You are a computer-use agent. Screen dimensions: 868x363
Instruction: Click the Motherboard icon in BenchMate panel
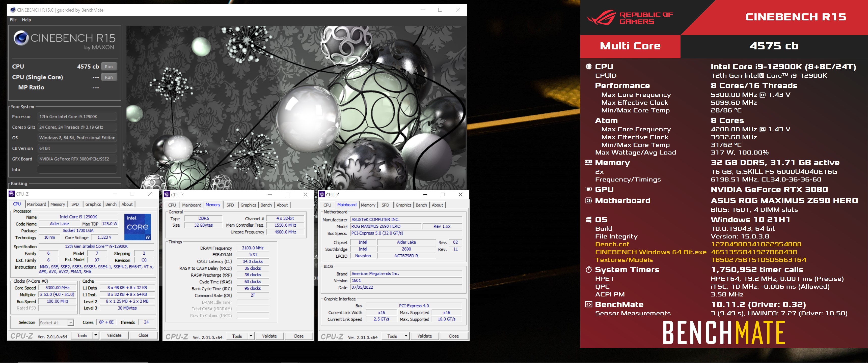click(588, 201)
